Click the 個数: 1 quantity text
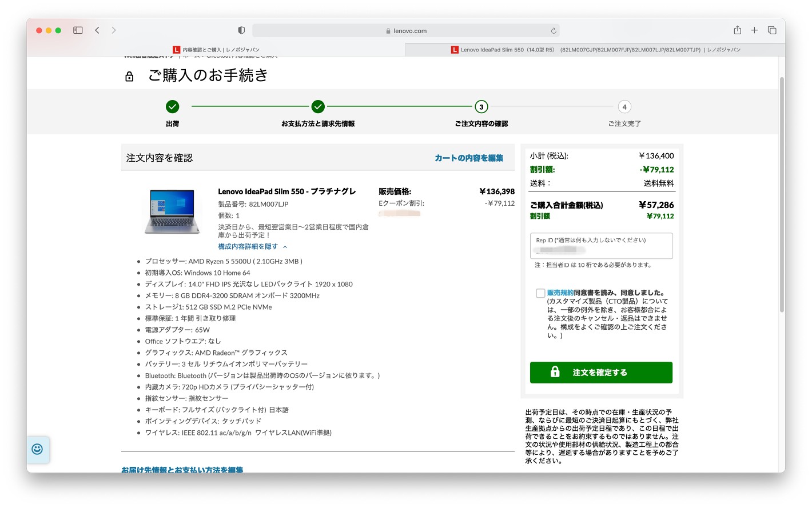The height and width of the screenshot is (508, 812). (x=229, y=215)
